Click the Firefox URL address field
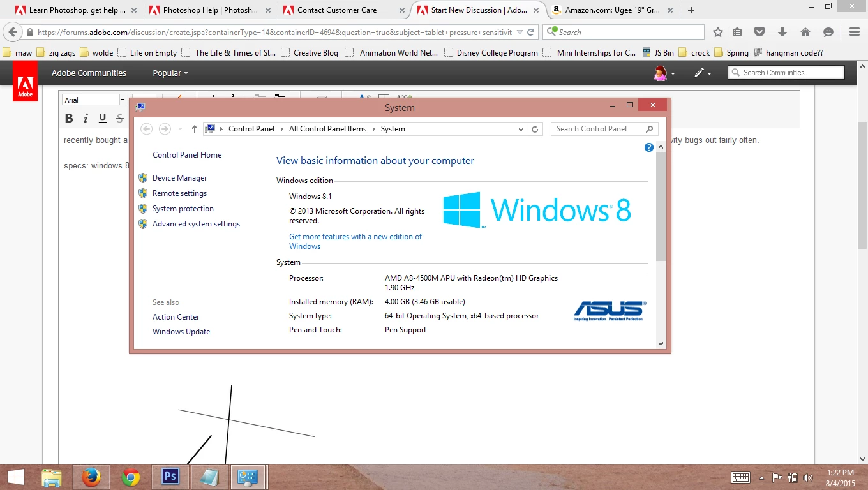This screenshot has width=868, height=490. pos(274,32)
